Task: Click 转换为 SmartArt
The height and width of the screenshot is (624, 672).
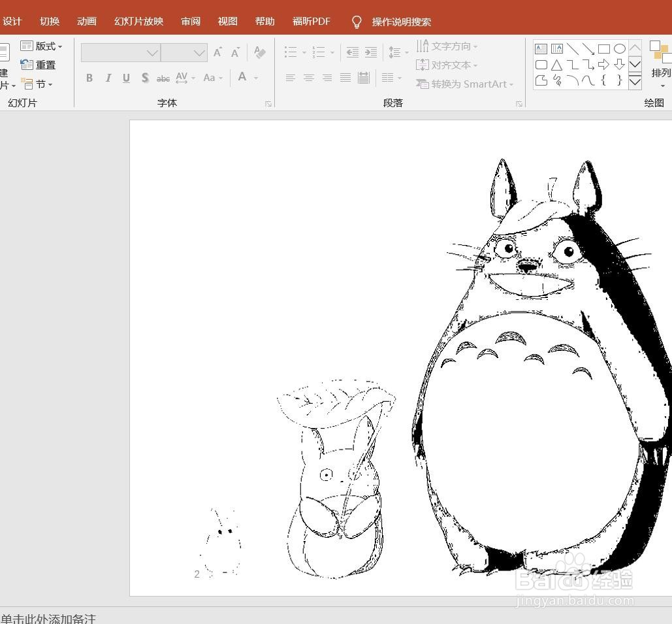Action: 464,84
